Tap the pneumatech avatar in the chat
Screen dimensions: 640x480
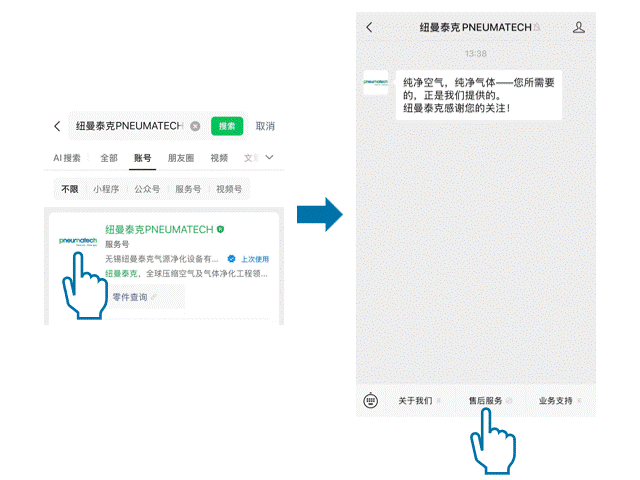(376, 82)
